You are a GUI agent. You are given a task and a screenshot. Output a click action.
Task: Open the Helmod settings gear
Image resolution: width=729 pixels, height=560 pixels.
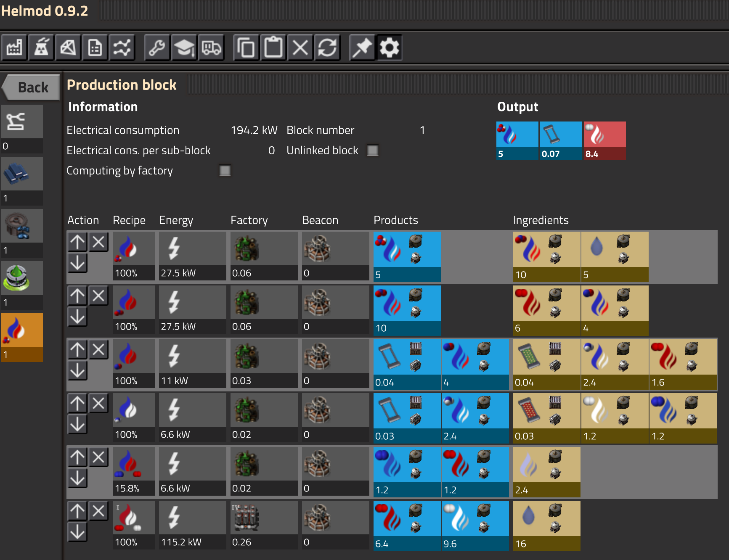389,47
